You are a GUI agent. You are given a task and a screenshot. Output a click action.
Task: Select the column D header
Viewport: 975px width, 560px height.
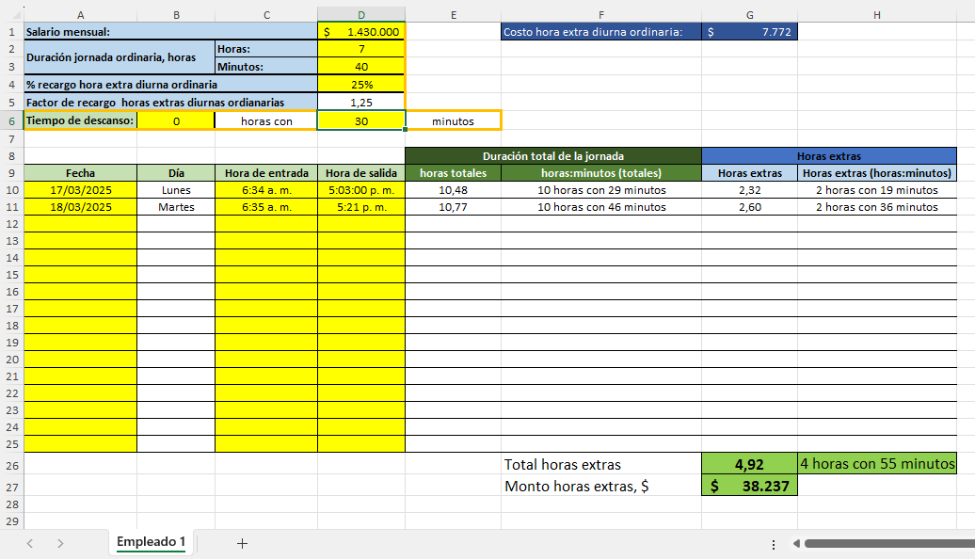pos(361,15)
